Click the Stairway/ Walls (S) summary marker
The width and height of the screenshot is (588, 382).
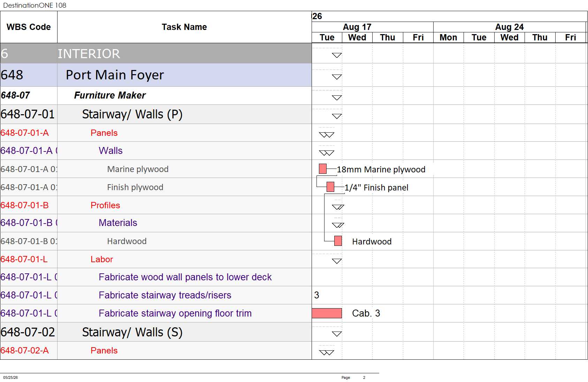pyautogui.click(x=337, y=334)
